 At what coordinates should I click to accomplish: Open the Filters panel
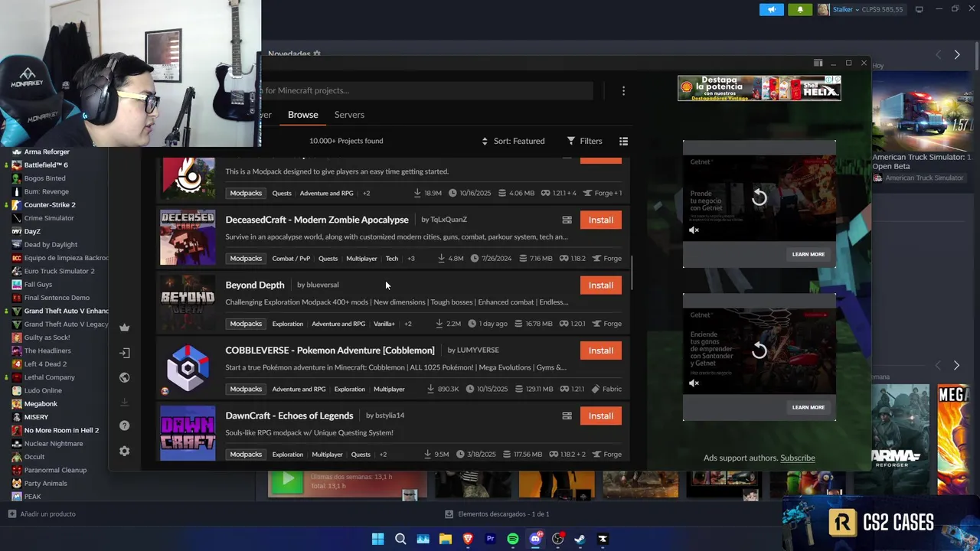[585, 141]
